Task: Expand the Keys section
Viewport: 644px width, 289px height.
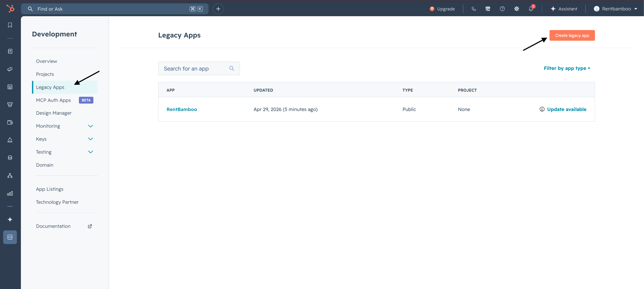Action: [x=90, y=139]
